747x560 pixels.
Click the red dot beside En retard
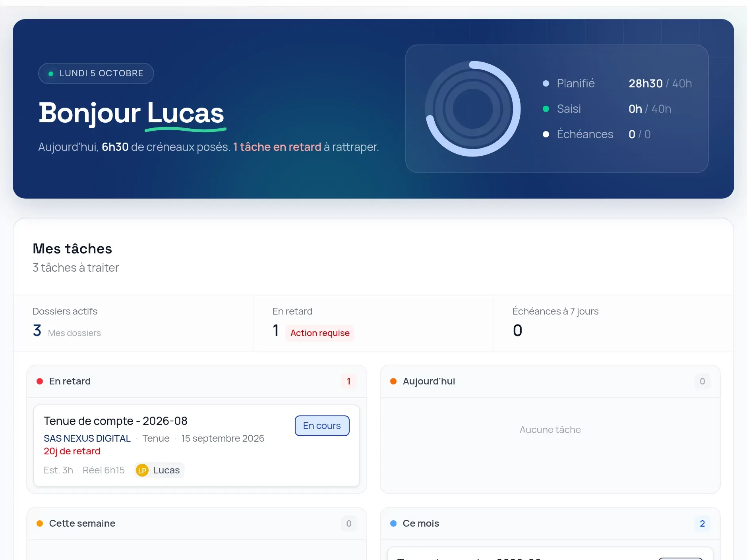coord(40,381)
